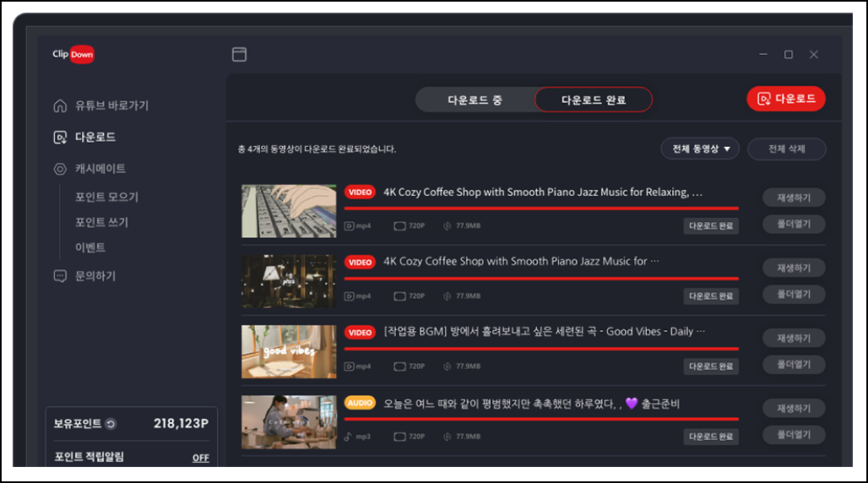The height and width of the screenshot is (483, 868).
Task: Click the AUDIO badge of the last item
Action: 360,403
